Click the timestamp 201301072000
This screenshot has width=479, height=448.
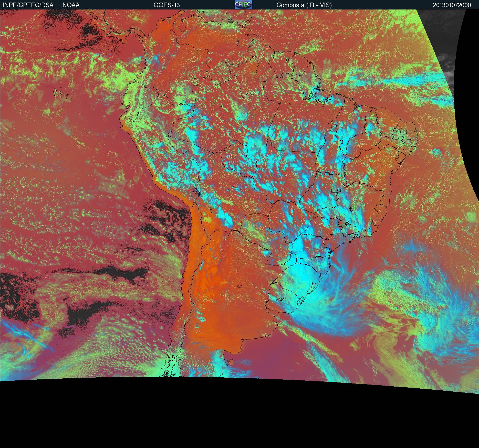pos(452,5)
